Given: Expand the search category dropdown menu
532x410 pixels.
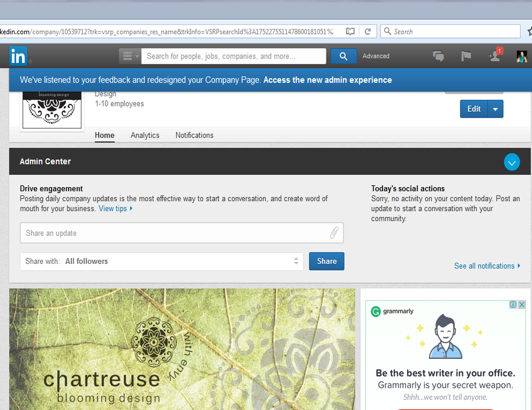Looking at the screenshot, I should (x=130, y=56).
